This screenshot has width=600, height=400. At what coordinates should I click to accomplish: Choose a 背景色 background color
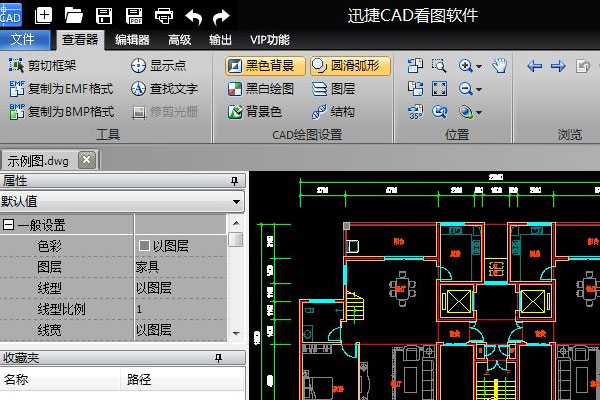pyautogui.click(x=255, y=112)
